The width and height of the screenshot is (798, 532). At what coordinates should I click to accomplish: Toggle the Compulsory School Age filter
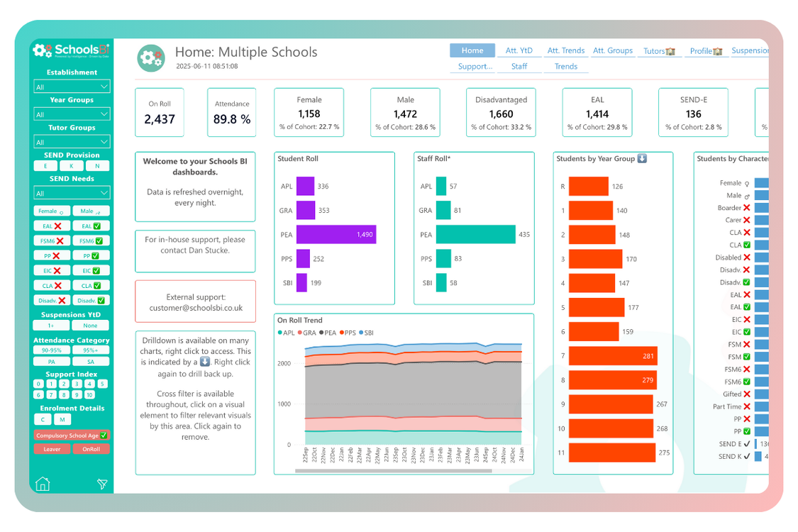[x=71, y=435]
